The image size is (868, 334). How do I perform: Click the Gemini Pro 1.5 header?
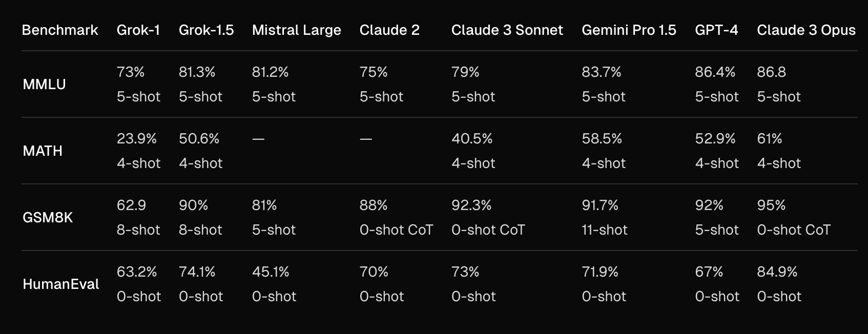pyautogui.click(x=629, y=30)
